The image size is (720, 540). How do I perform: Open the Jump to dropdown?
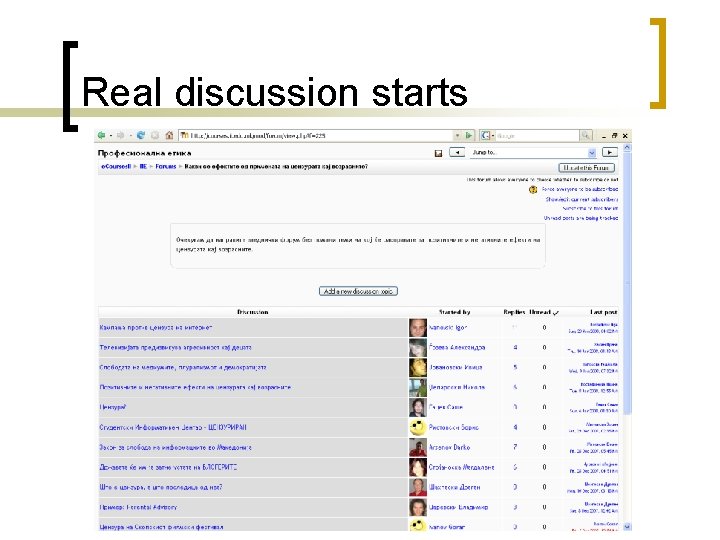533,152
